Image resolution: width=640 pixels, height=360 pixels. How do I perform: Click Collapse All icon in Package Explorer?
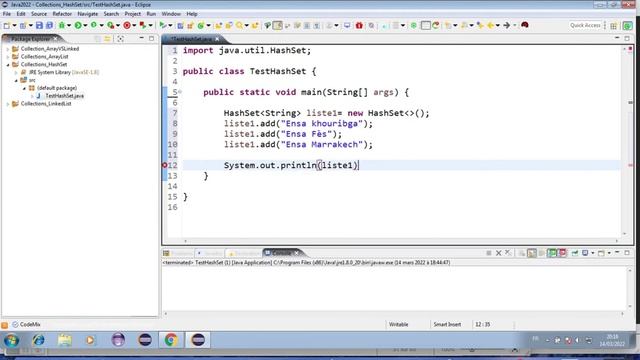(98, 38)
